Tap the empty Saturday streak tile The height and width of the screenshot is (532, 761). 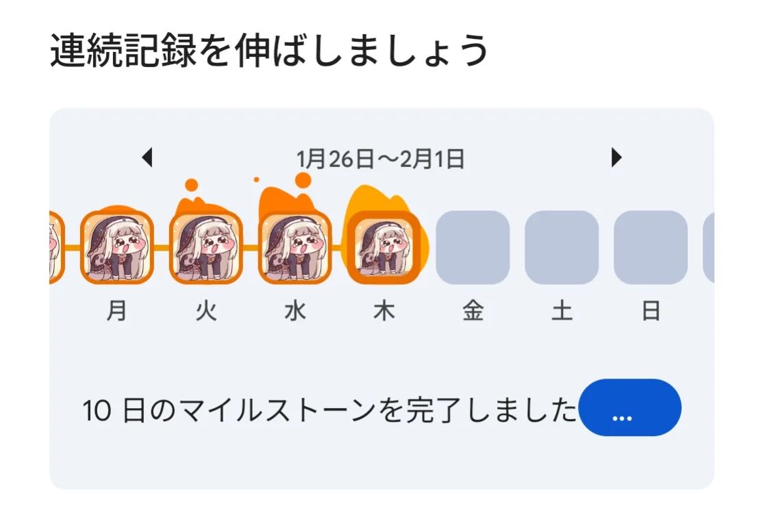tap(562, 247)
